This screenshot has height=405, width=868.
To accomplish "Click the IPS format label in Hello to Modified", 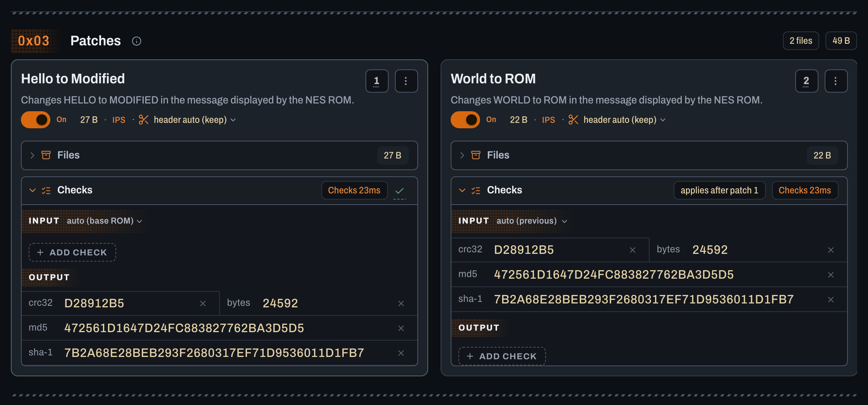I will click(119, 120).
